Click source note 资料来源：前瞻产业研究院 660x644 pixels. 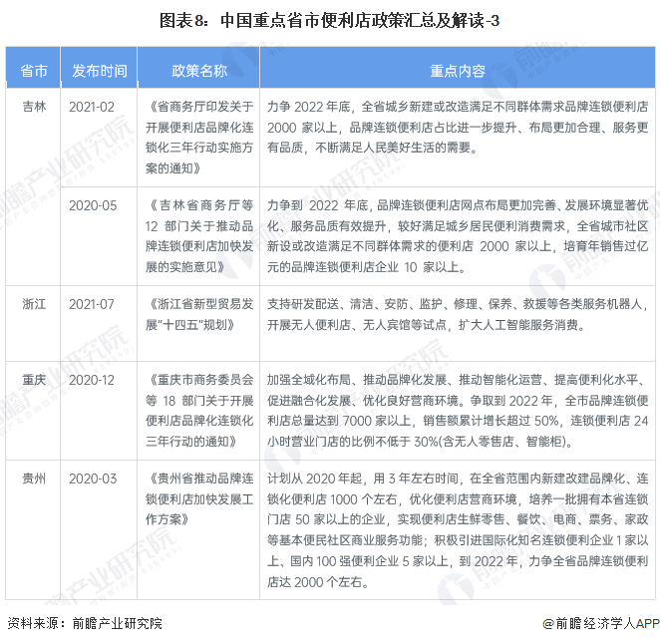click(x=85, y=623)
